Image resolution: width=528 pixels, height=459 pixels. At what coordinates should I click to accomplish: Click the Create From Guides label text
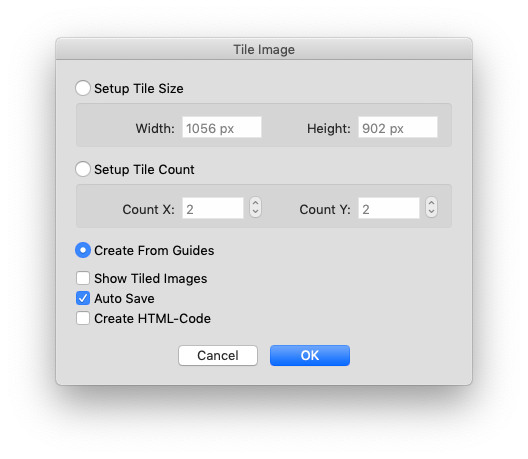[154, 251]
